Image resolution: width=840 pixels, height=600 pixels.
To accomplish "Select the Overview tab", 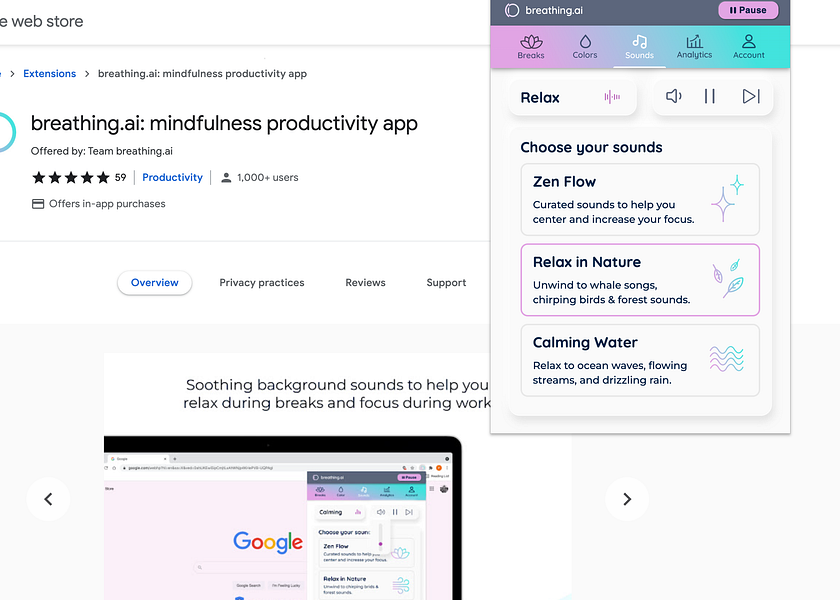I will 154,283.
